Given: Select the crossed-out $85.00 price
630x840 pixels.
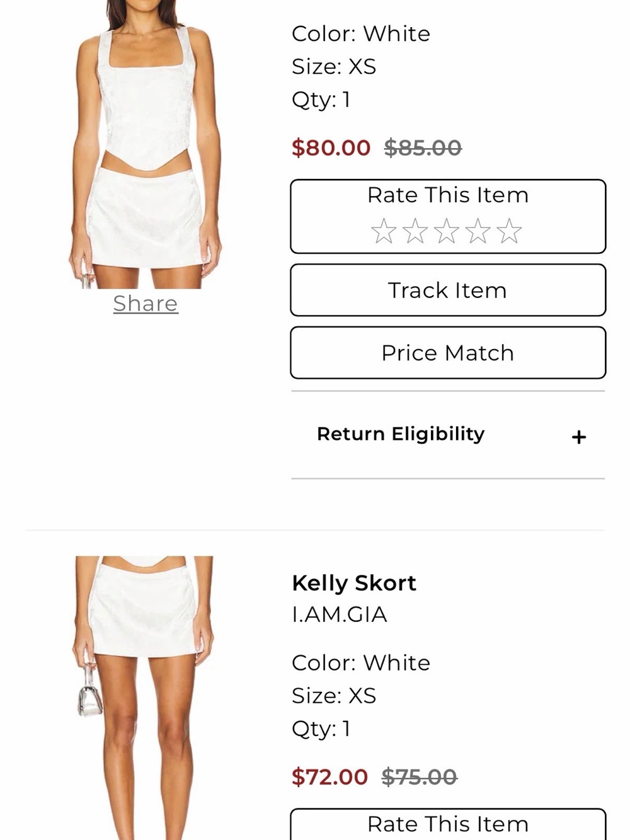Looking at the screenshot, I should click(x=423, y=148).
